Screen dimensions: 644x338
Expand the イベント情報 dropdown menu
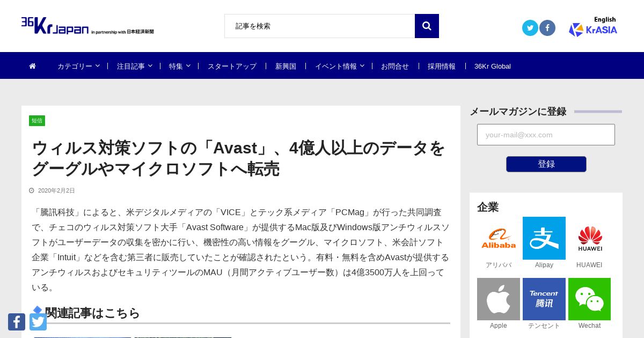[x=340, y=66]
